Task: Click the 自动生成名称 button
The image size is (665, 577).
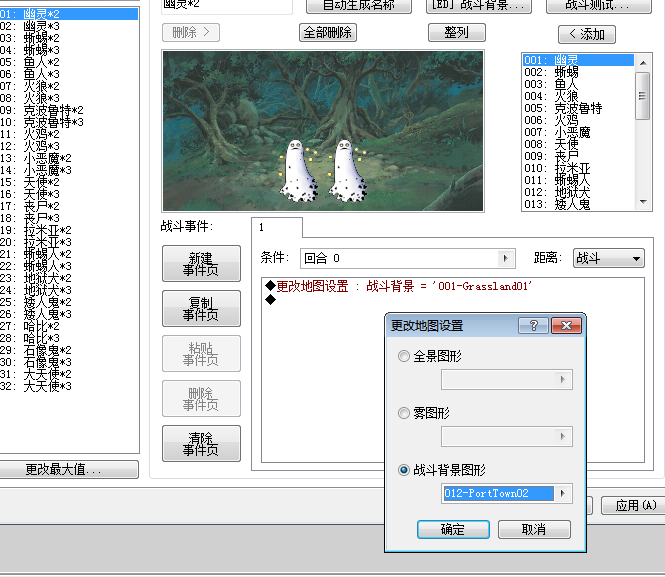Action: point(359,5)
